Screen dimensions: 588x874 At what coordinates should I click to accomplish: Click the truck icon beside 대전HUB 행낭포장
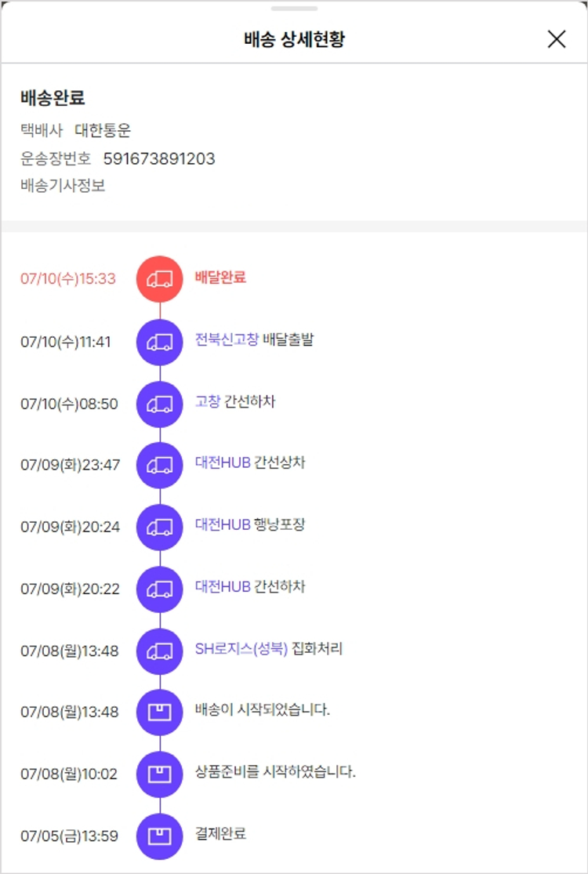point(160,526)
